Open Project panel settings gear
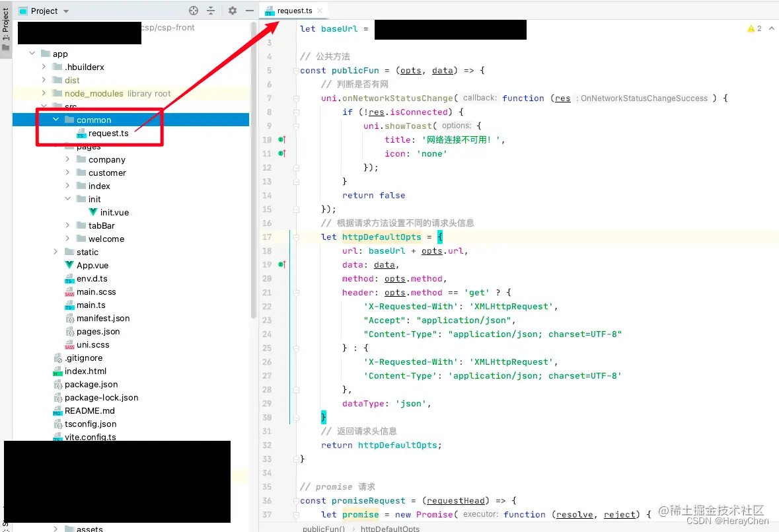Screen dimensions: 779x532 (232, 11)
